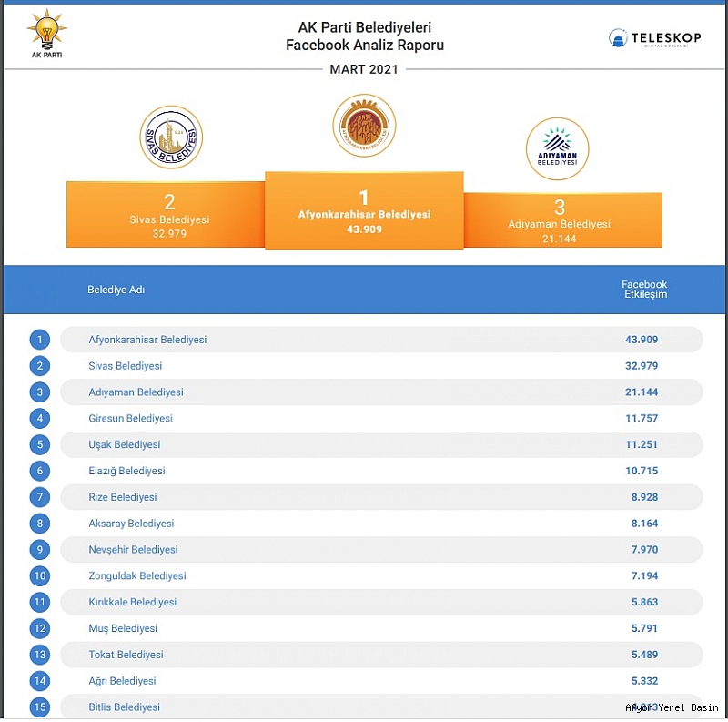Click the first place podium block

[x=364, y=210]
